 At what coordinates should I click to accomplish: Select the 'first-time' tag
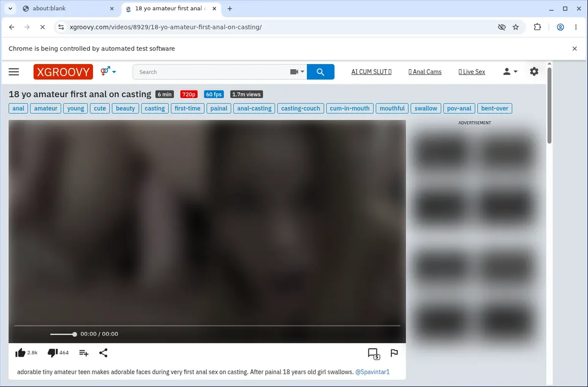[x=188, y=108]
